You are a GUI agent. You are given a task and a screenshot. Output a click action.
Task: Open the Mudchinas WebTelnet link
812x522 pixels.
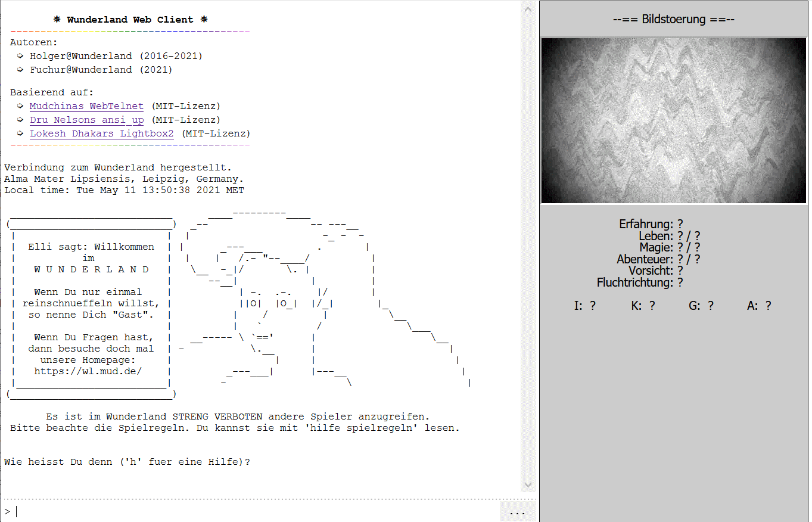pyautogui.click(x=86, y=105)
